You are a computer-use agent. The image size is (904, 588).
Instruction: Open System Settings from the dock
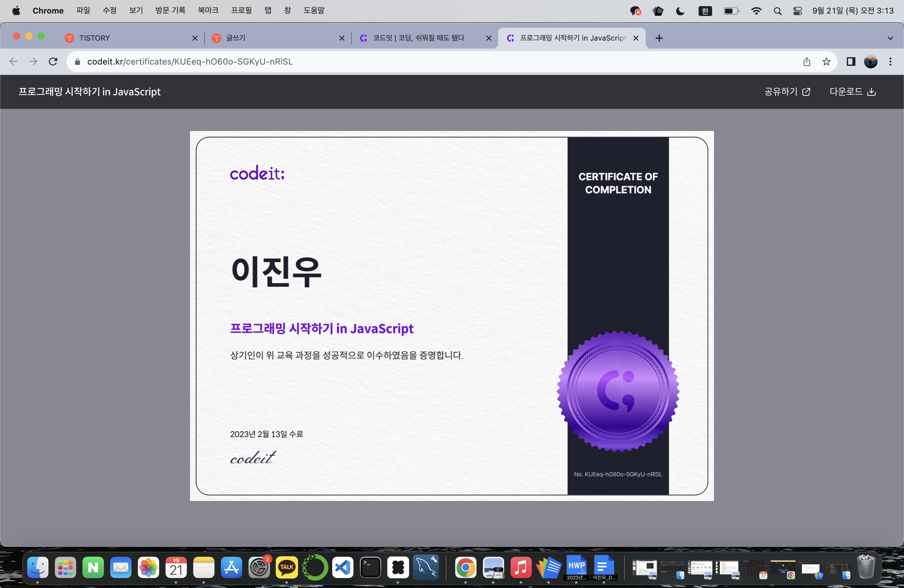[259, 567]
